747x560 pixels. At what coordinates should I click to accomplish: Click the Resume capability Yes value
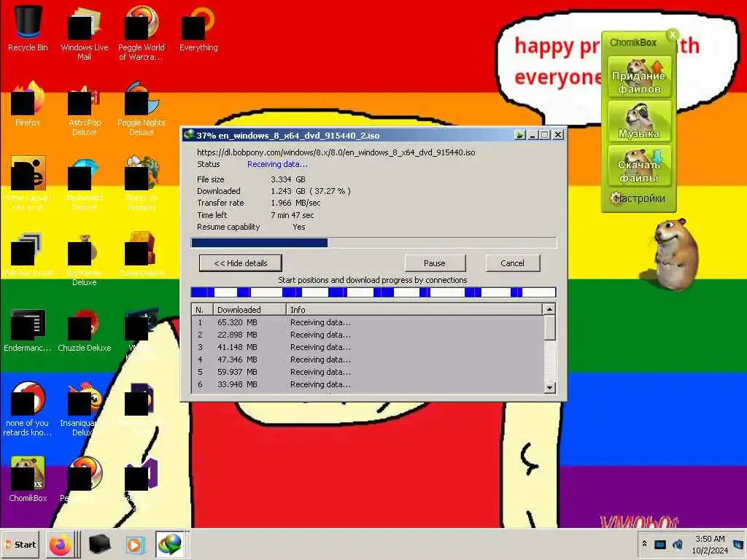coord(298,227)
